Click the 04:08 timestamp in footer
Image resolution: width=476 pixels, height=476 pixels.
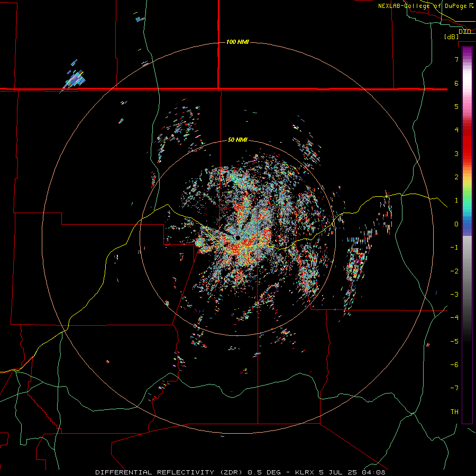pyautogui.click(x=373, y=472)
